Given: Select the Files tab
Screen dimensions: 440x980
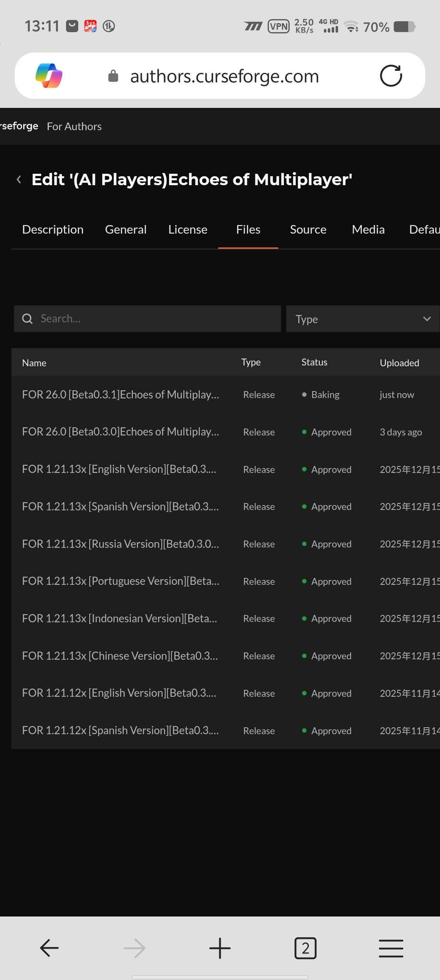Looking at the screenshot, I should (x=248, y=230).
